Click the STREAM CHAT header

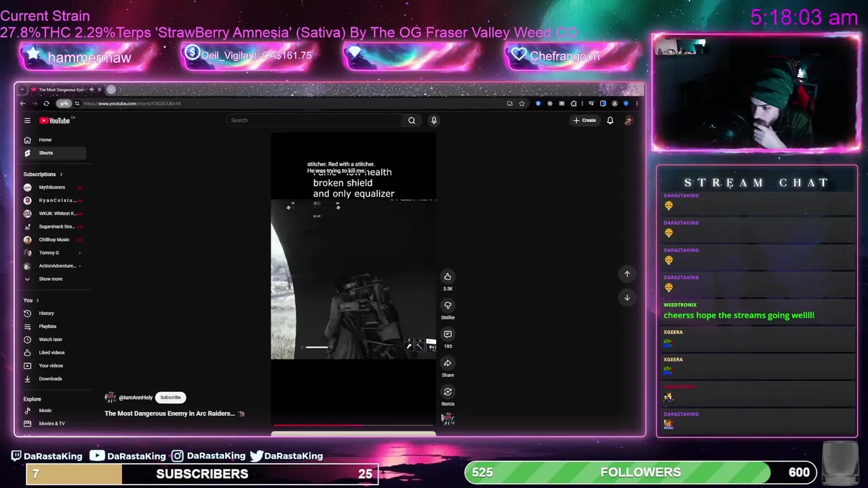pos(756,183)
